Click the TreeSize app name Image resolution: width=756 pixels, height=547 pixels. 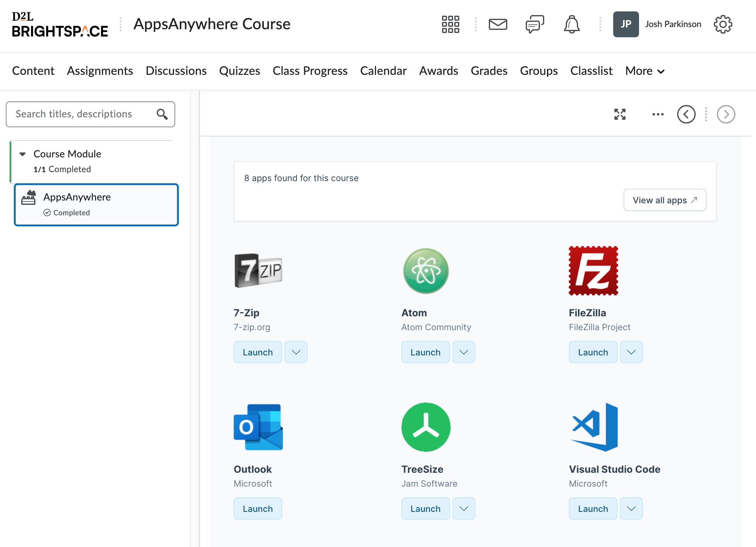[x=422, y=469]
